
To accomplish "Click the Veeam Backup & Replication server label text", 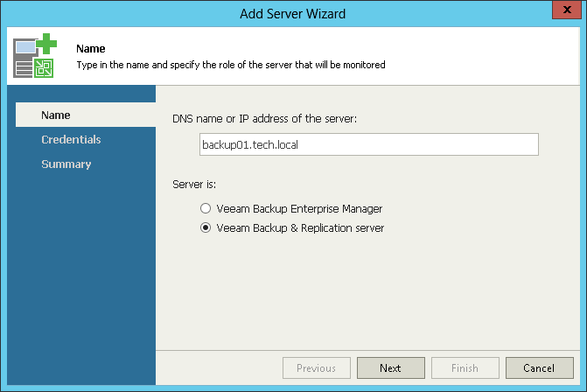I will point(300,228).
